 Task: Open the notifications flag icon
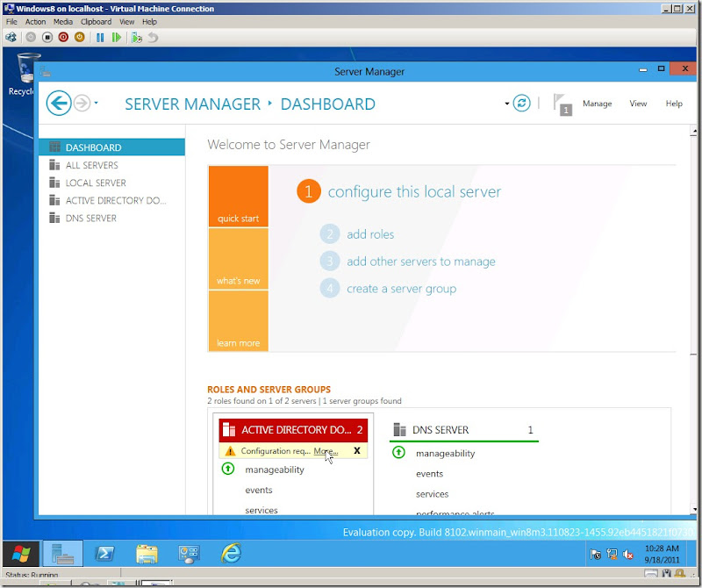(x=562, y=104)
